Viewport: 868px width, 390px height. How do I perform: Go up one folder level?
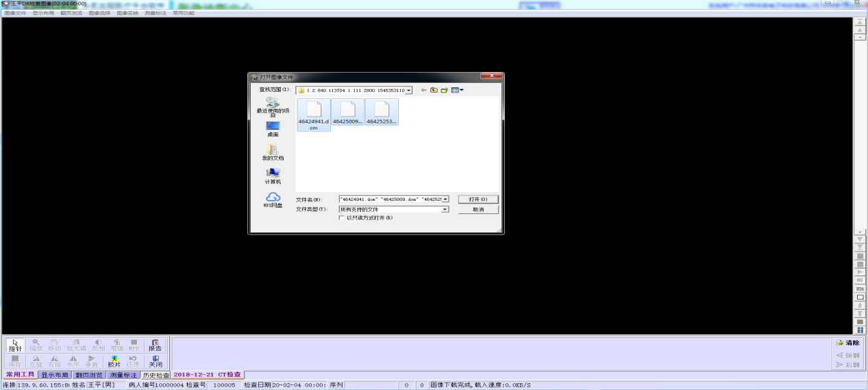pyautogui.click(x=434, y=90)
